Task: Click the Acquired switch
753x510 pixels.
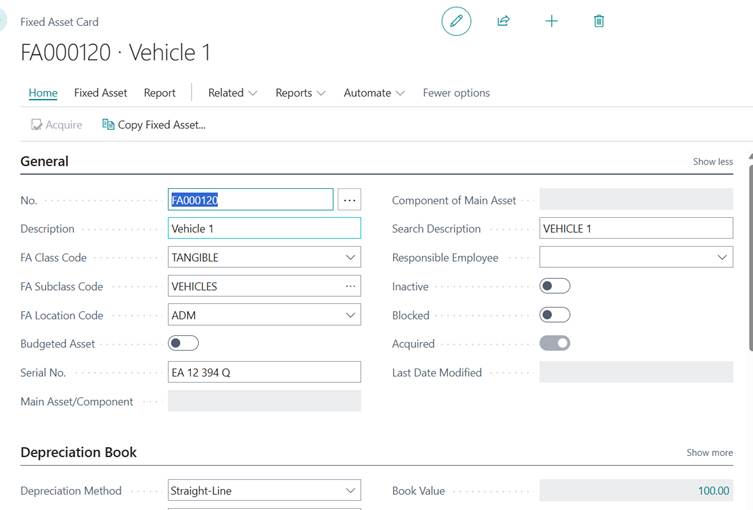Action: tap(555, 343)
